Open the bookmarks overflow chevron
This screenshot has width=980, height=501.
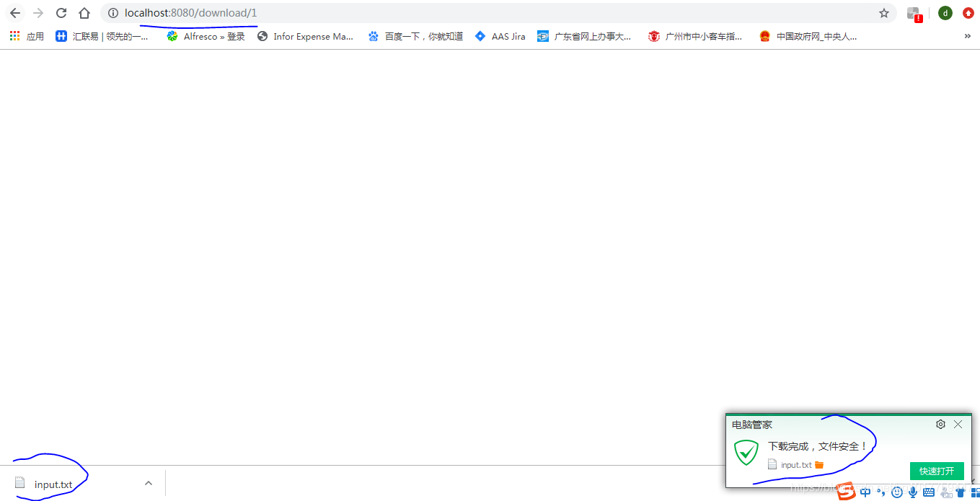(968, 35)
